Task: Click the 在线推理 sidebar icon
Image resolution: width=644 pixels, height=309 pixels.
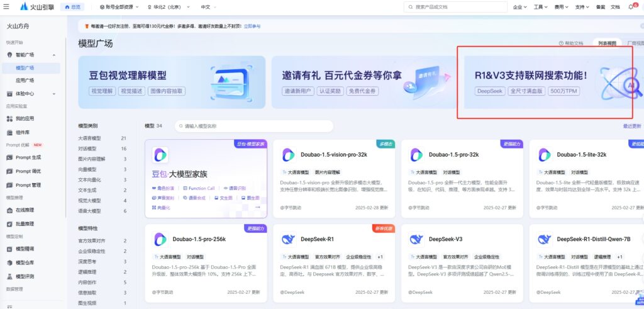Action: [9, 211]
